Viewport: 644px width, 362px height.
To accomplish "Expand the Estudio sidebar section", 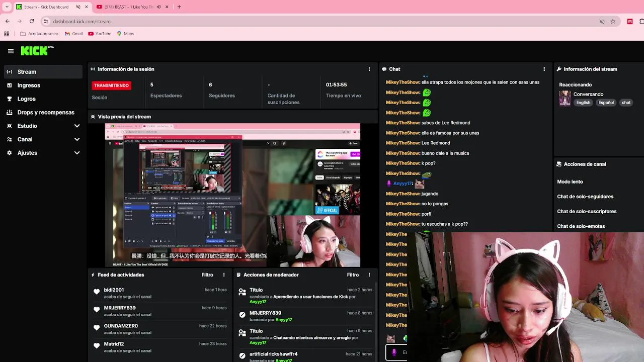I will tap(77, 126).
